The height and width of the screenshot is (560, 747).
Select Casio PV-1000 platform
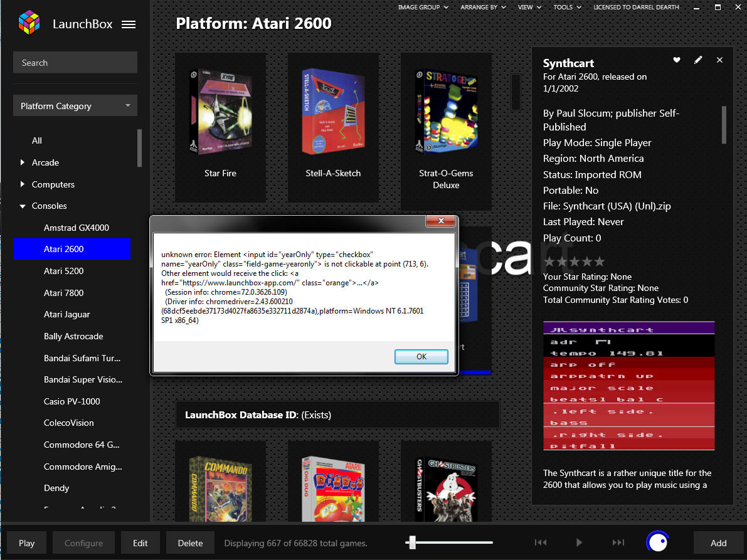pyautogui.click(x=72, y=401)
